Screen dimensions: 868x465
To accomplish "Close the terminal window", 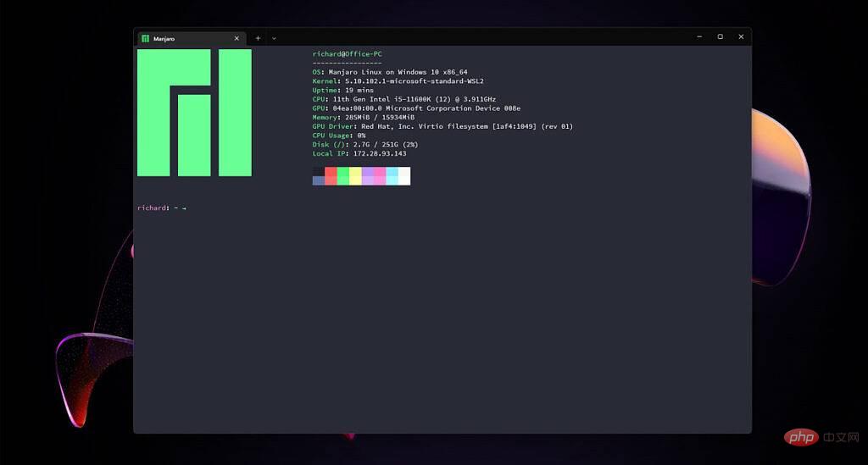I will [741, 37].
